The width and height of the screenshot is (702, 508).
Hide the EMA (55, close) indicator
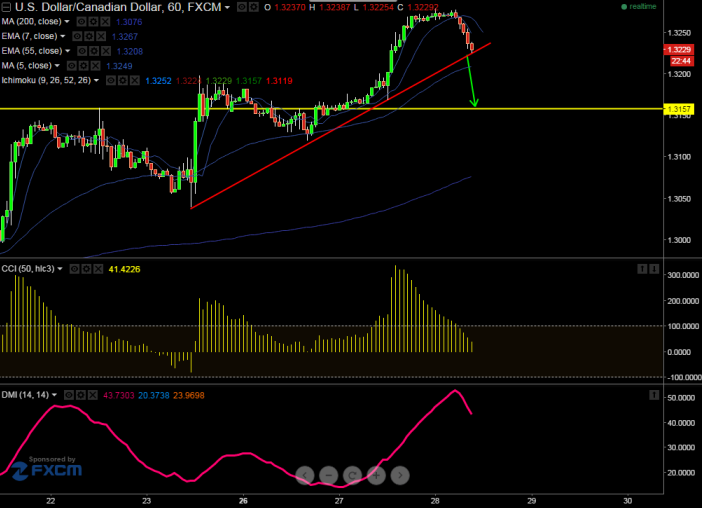pos(82,51)
